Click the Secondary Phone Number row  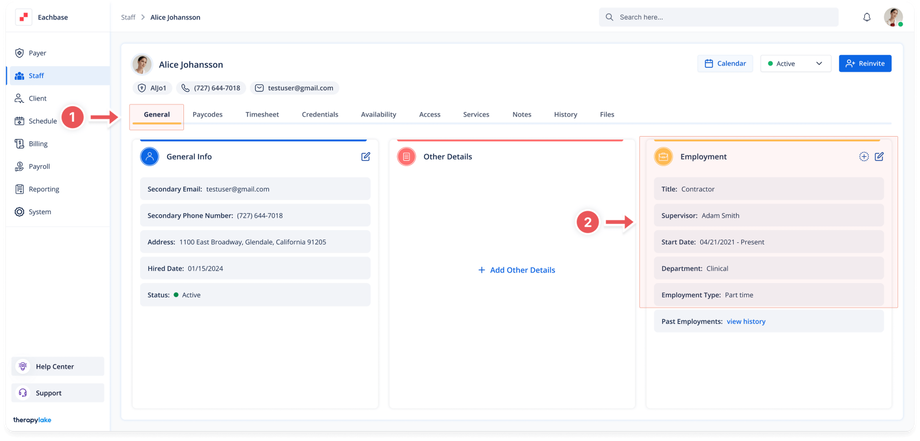pyautogui.click(x=255, y=215)
